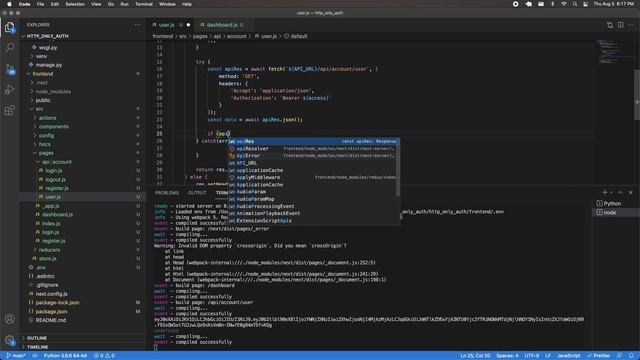
Task: Click the open changes icon in editor toolbar
Action: click(610, 25)
